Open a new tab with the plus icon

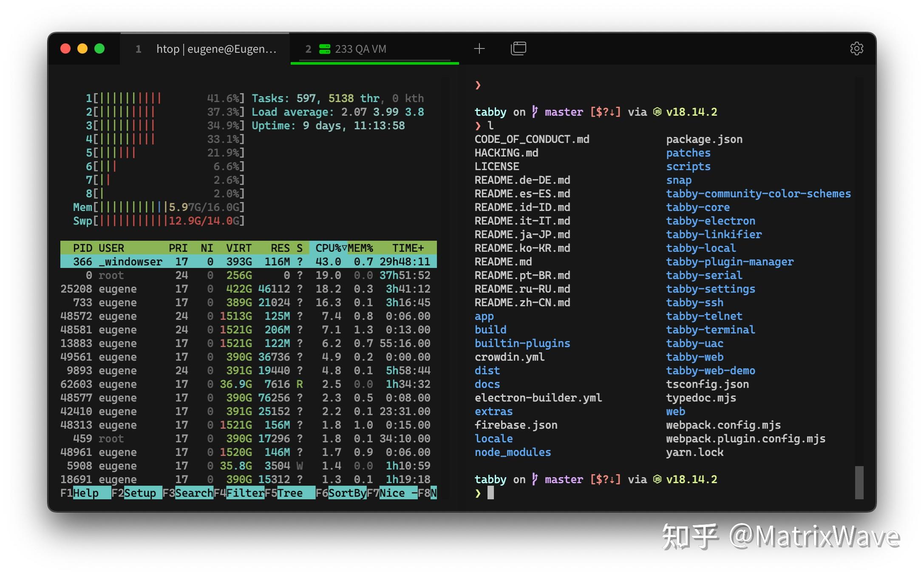pos(479,48)
